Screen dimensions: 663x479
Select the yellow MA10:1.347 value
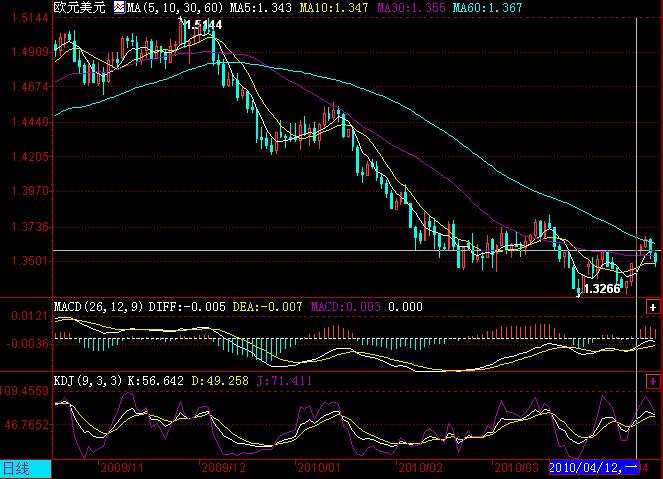334,8
